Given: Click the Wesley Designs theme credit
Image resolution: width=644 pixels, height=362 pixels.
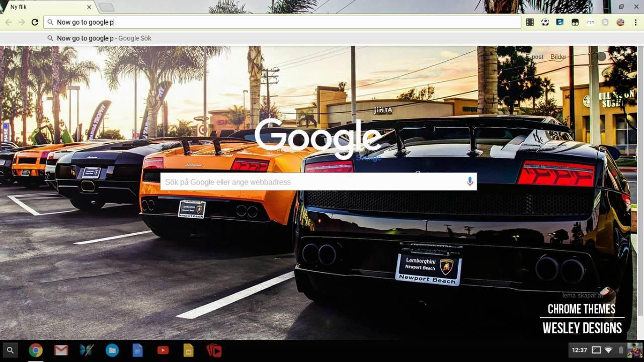Looking at the screenshot, I should (582, 328).
